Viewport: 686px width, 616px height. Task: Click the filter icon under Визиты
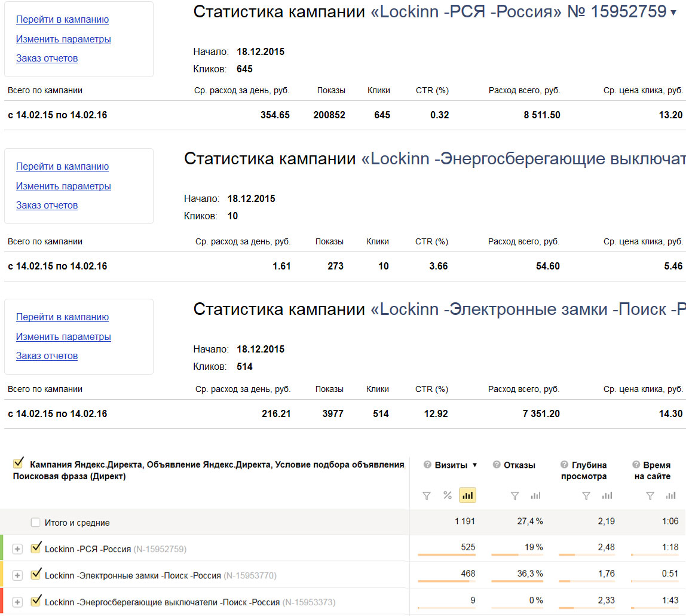coord(427,495)
